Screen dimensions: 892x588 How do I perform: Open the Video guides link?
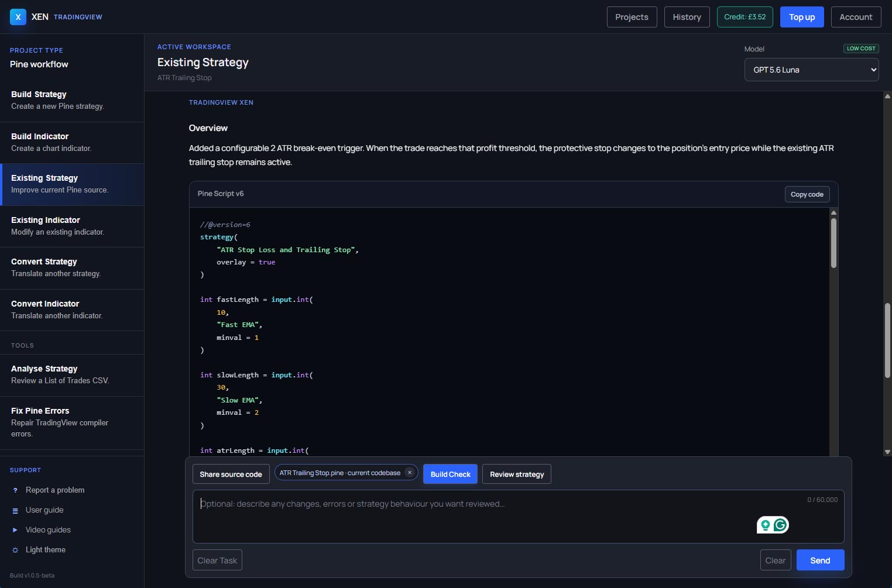(x=48, y=530)
